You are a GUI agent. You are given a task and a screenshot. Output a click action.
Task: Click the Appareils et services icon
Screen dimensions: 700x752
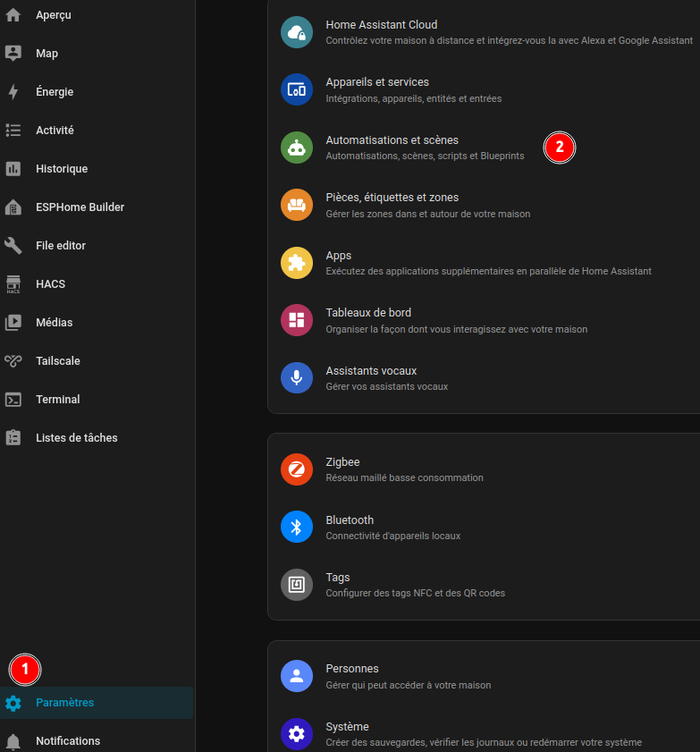[x=297, y=89]
